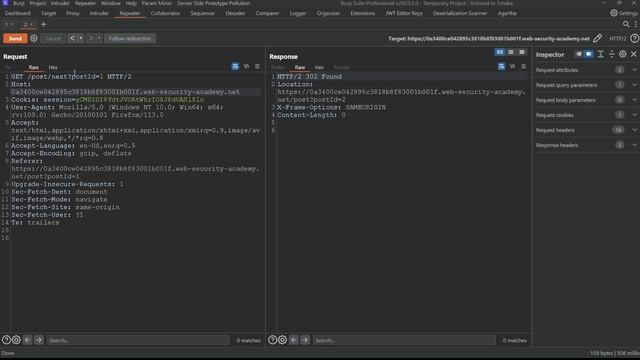The width and height of the screenshot is (640, 360).
Task: Dock Inspector to the left side
Action: 578,54
